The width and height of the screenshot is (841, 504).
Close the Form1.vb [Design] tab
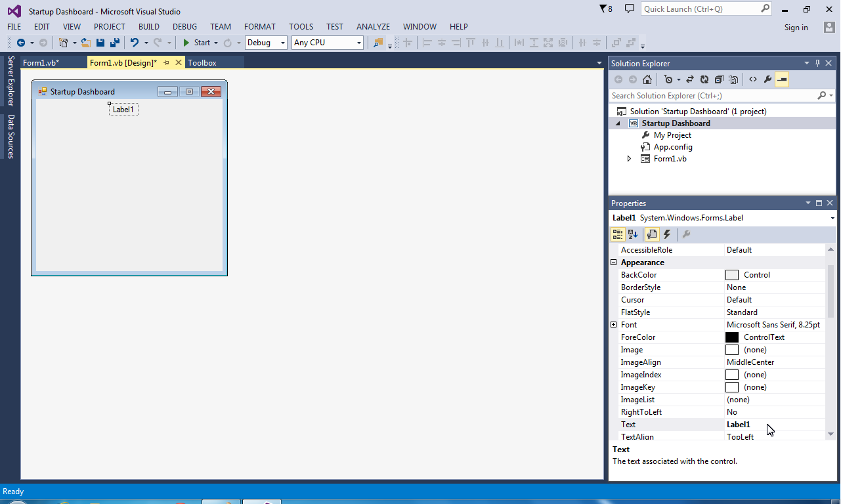click(x=179, y=63)
